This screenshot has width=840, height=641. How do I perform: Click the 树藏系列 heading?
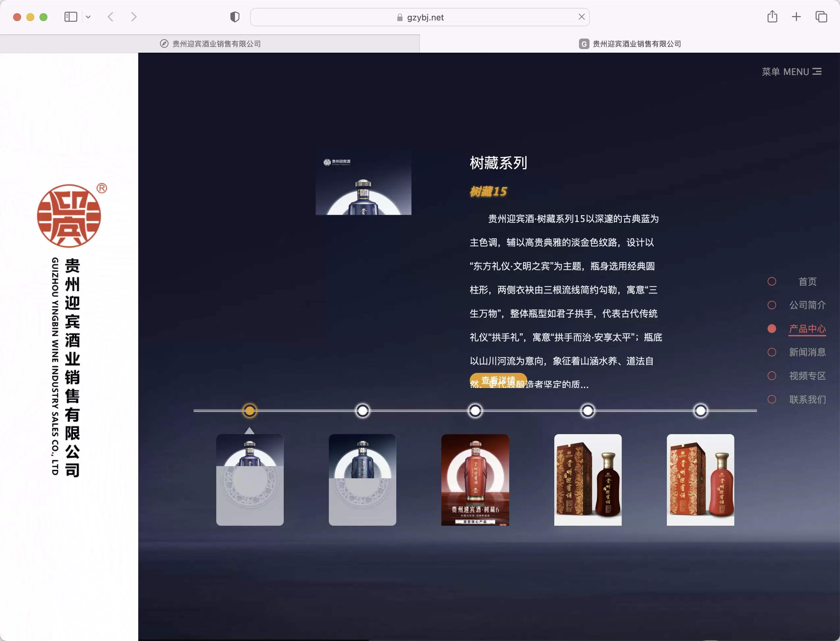point(498,163)
